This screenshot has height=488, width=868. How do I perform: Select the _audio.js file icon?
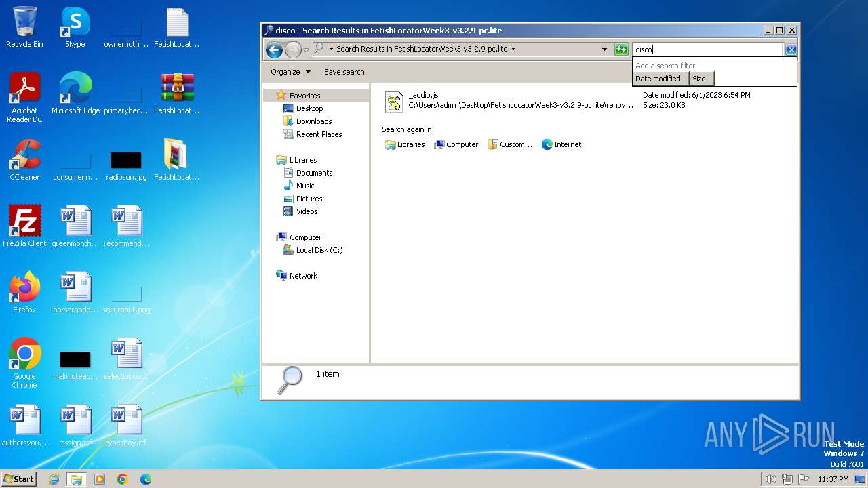tap(394, 102)
